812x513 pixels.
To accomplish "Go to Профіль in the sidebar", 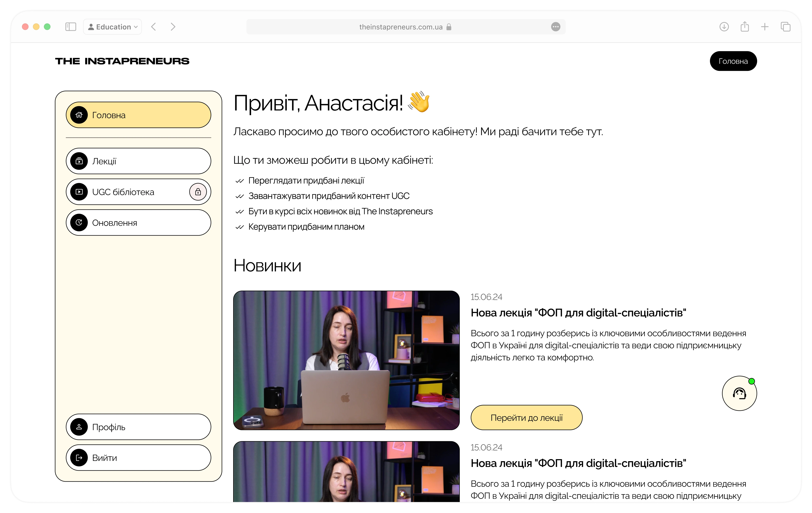I will [138, 427].
